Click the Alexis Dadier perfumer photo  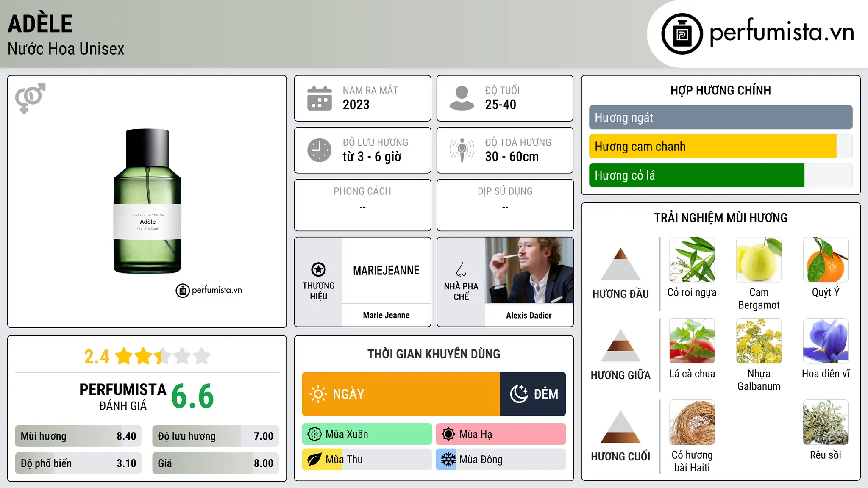pos(529,270)
